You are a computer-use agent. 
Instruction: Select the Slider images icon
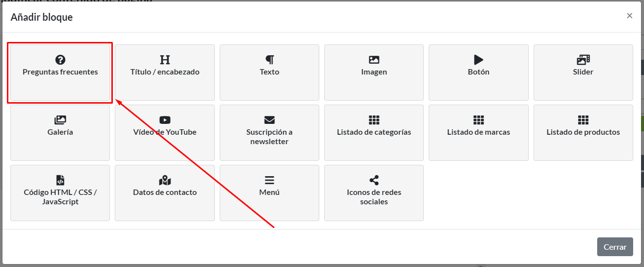(x=583, y=60)
